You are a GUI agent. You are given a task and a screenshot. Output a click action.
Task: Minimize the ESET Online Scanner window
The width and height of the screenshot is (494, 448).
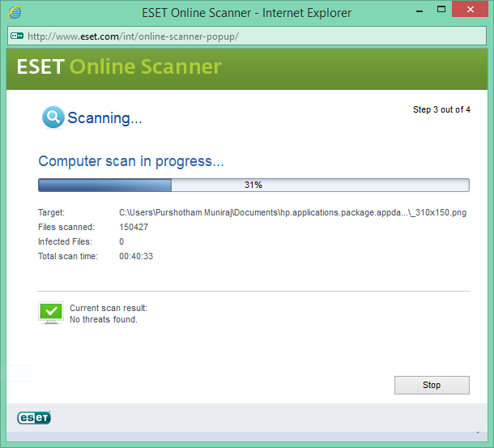pyautogui.click(x=419, y=11)
